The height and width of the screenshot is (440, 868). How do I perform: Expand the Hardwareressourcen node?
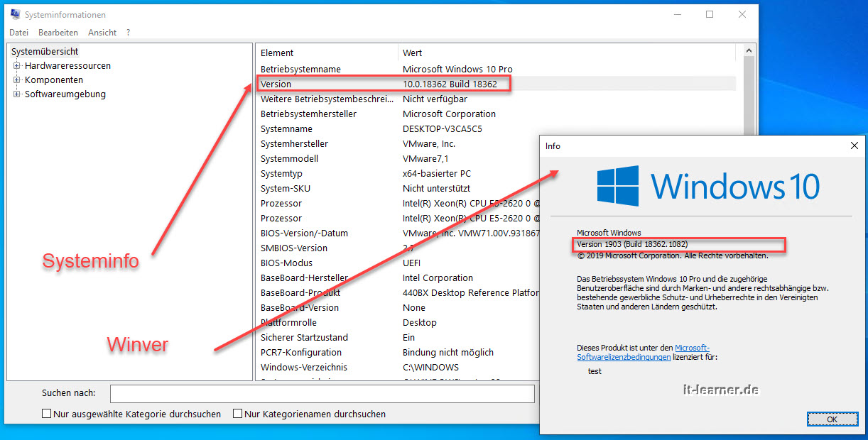17,66
